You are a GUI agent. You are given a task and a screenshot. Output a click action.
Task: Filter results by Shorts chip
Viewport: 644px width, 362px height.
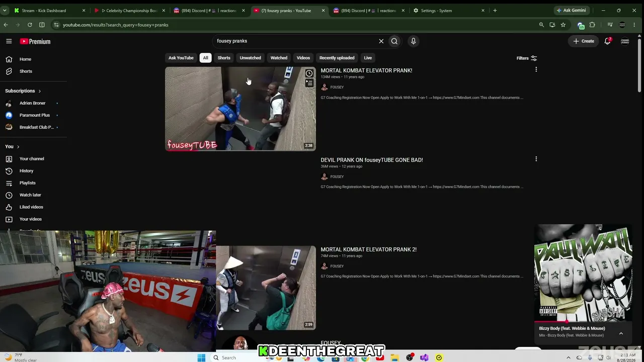pyautogui.click(x=224, y=58)
